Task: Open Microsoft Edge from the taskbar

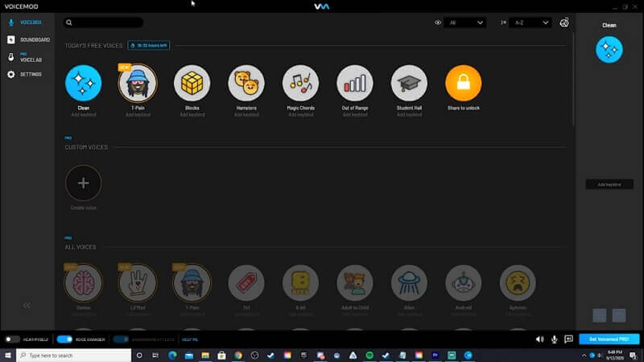Action: coord(172,355)
